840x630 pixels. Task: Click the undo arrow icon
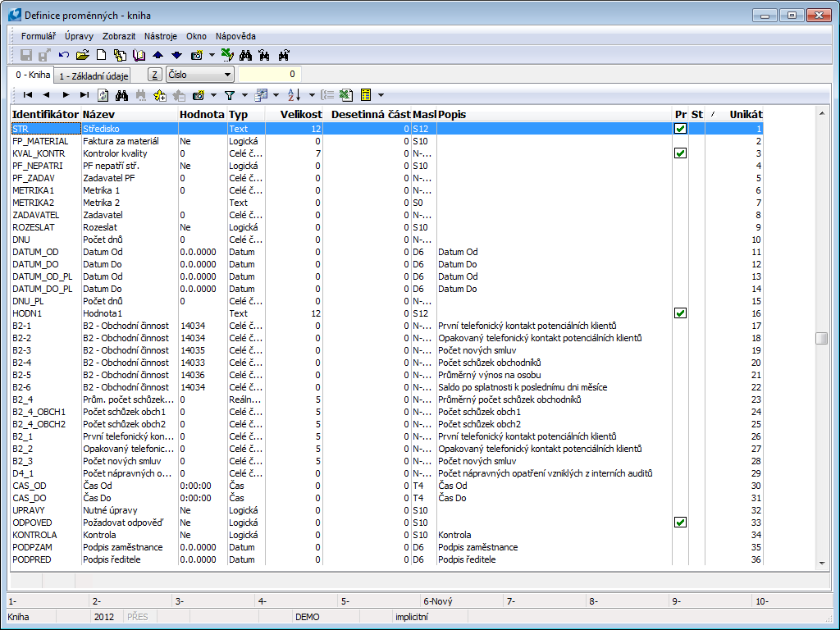[x=64, y=55]
